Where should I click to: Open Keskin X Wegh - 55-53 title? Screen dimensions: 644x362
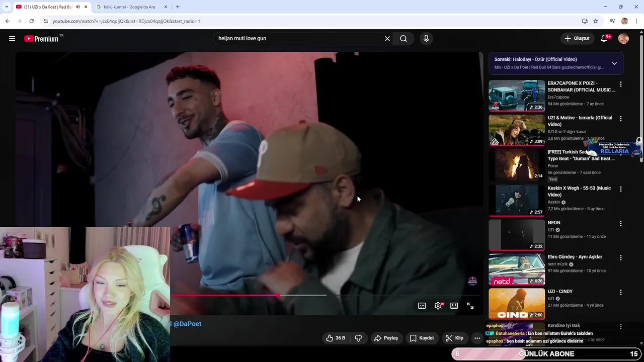[x=579, y=192]
